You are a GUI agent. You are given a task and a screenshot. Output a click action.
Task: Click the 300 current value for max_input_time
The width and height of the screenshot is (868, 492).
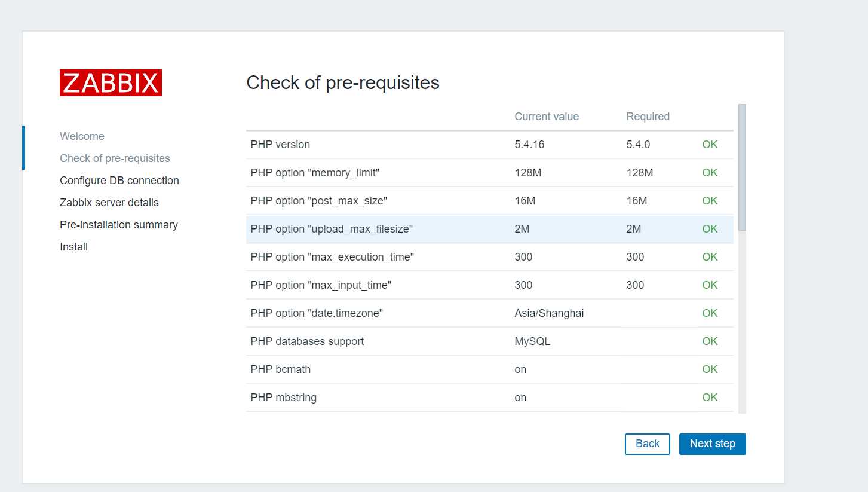523,285
